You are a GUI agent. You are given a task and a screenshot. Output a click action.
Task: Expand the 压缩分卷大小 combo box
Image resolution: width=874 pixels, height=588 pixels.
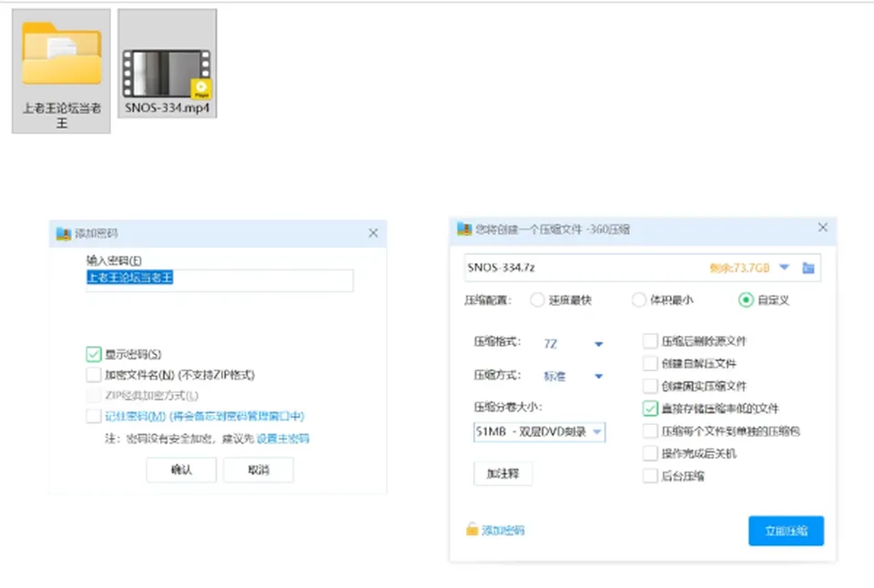pos(540,432)
